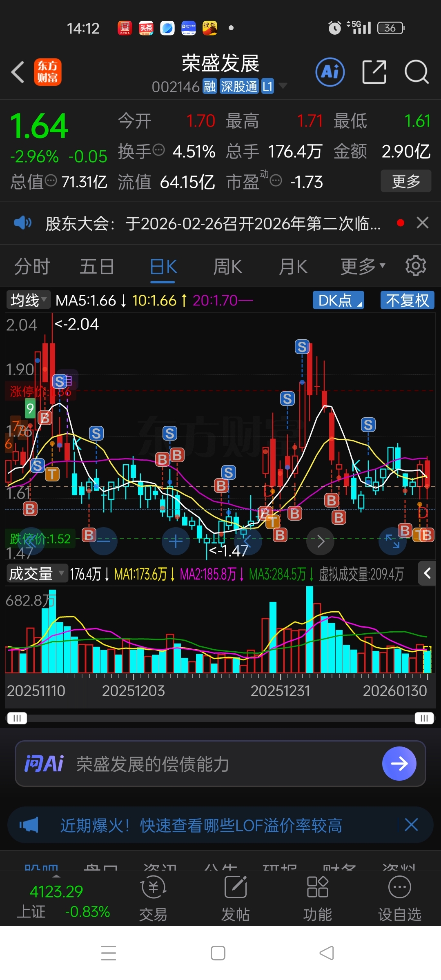The width and height of the screenshot is (441, 980).
Task: Tap the 更多 quote details button
Action: point(406,181)
